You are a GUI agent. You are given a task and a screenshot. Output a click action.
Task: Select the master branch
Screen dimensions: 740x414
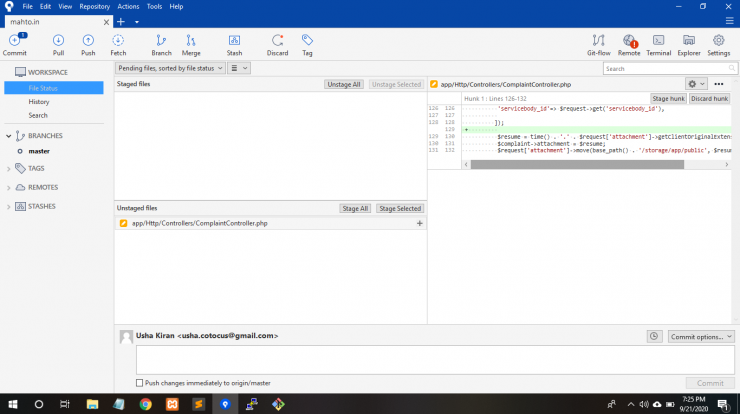click(x=39, y=151)
